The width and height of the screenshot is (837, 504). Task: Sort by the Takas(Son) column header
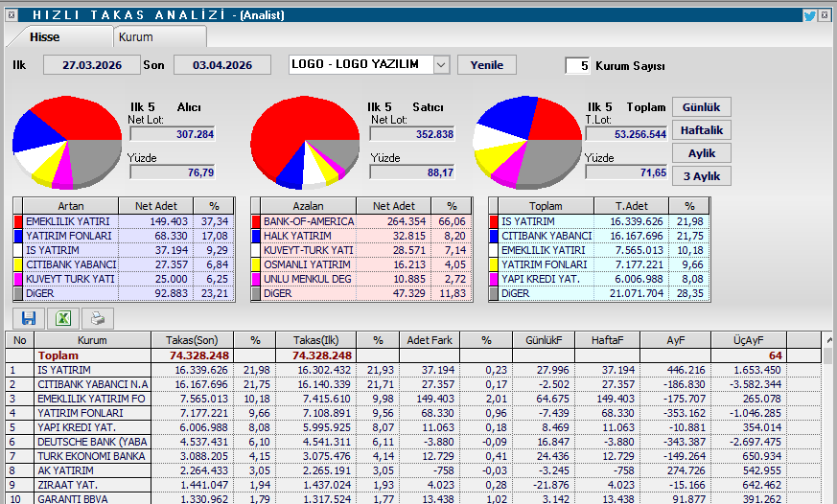192,340
